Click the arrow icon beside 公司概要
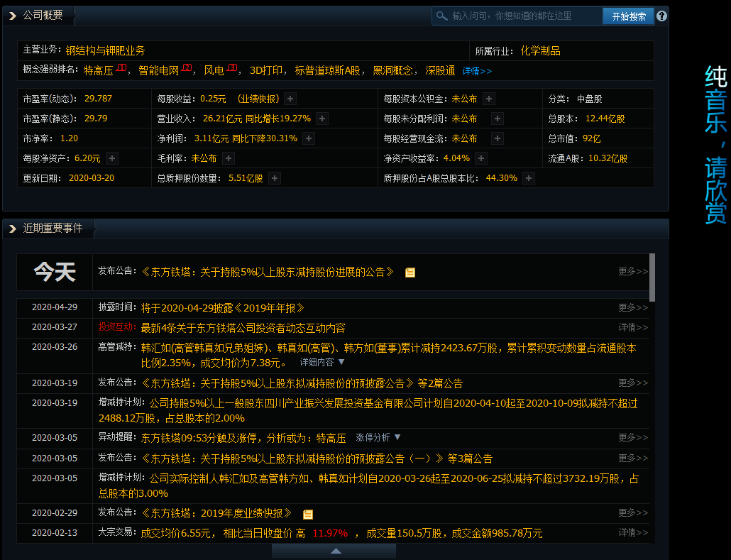 coord(13,16)
